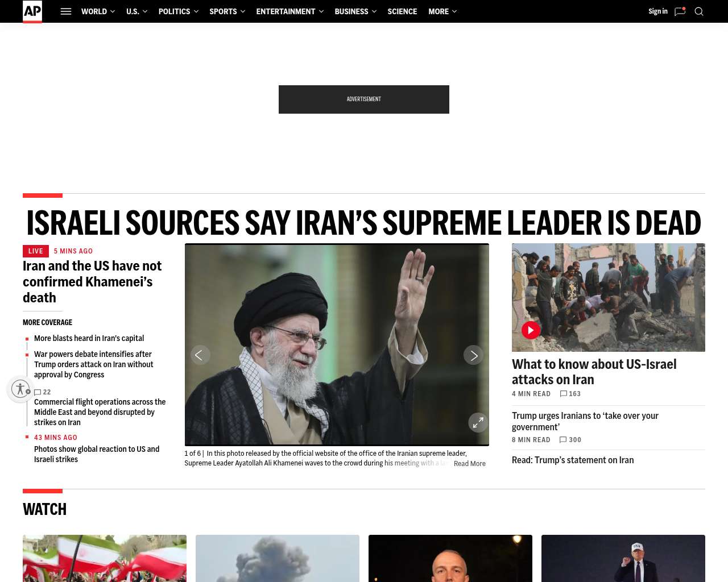Screen dimensions: 728x582
Task: Open the search magnifier icon
Action: [x=699, y=11]
